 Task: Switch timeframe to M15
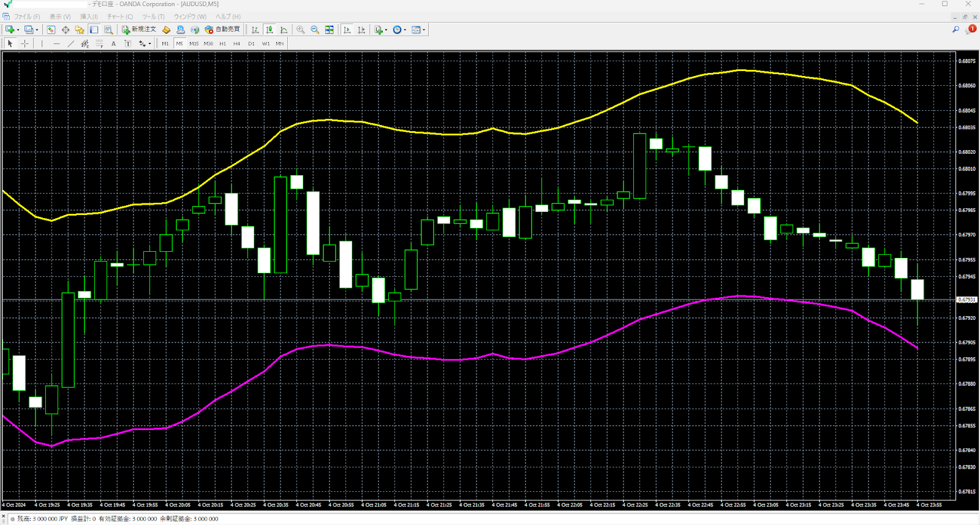point(194,43)
